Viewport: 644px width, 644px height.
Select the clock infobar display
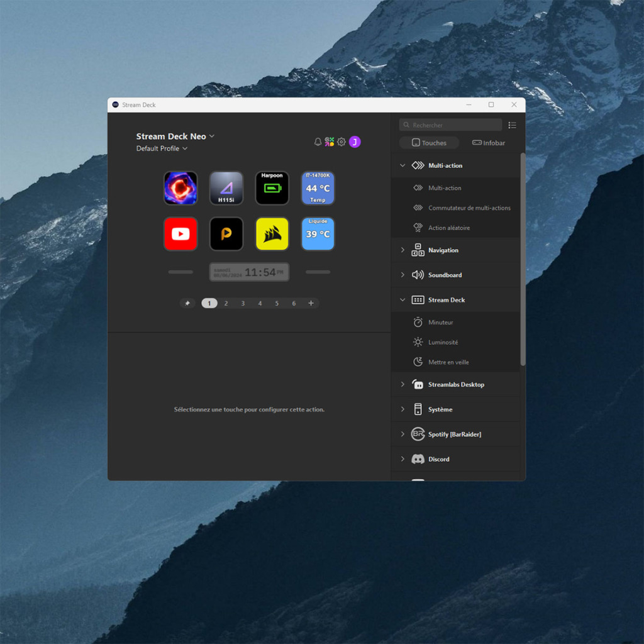[249, 272]
